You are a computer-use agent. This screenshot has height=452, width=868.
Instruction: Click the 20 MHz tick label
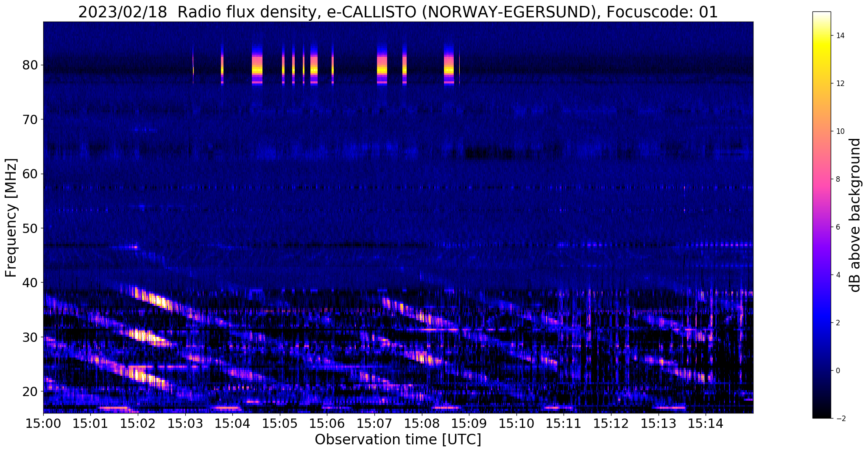30,391
